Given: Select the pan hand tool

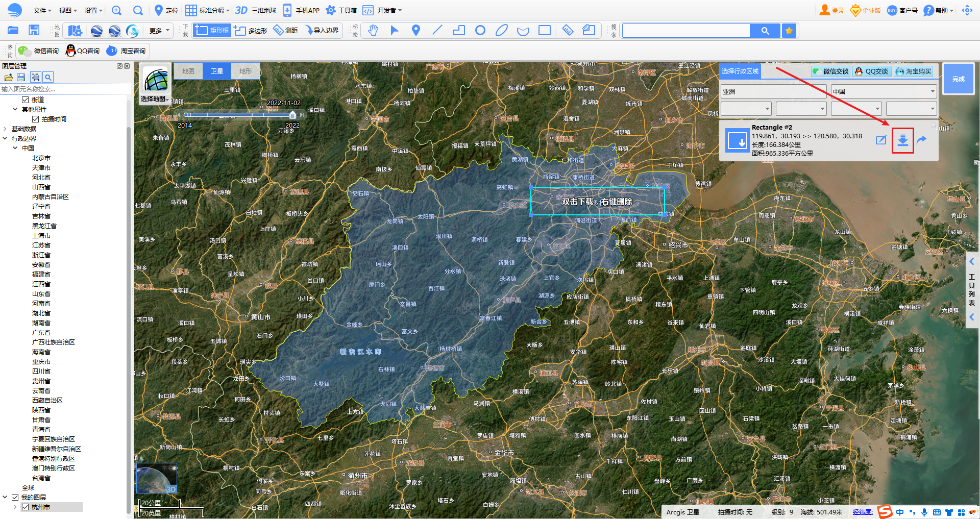Looking at the screenshot, I should pos(373,31).
